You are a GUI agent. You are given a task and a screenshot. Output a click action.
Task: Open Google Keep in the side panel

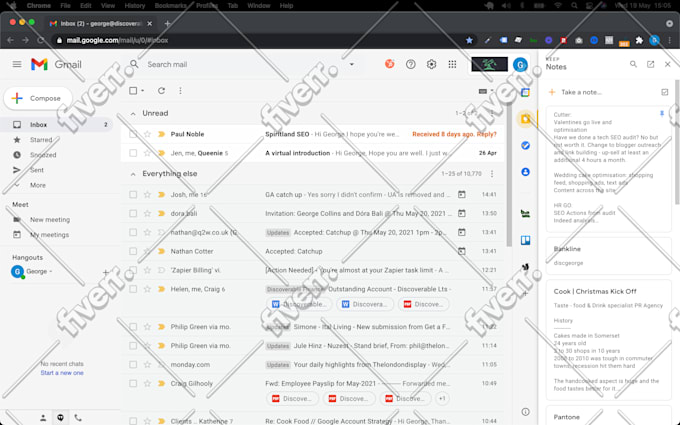[525, 119]
